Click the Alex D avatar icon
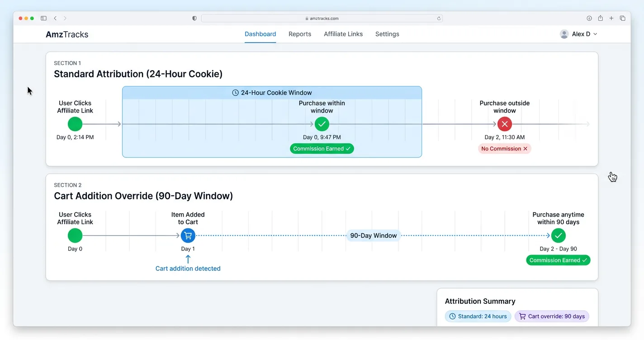The width and height of the screenshot is (644, 340). coord(563,34)
